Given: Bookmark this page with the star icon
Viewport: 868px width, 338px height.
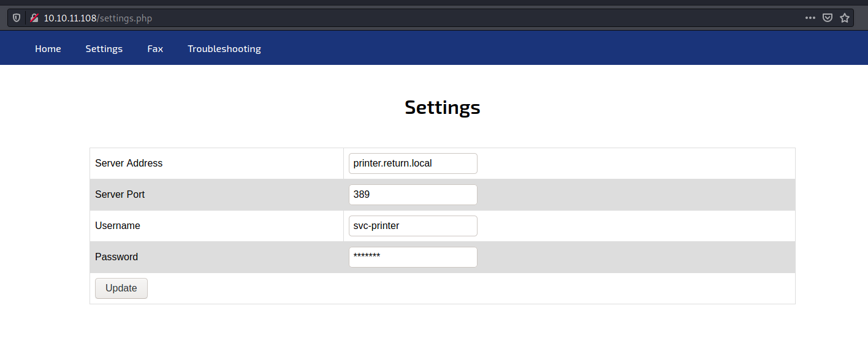Looking at the screenshot, I should pos(845,18).
